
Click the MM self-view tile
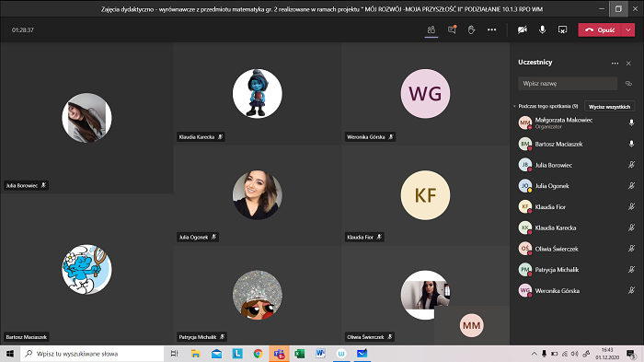[471, 325]
